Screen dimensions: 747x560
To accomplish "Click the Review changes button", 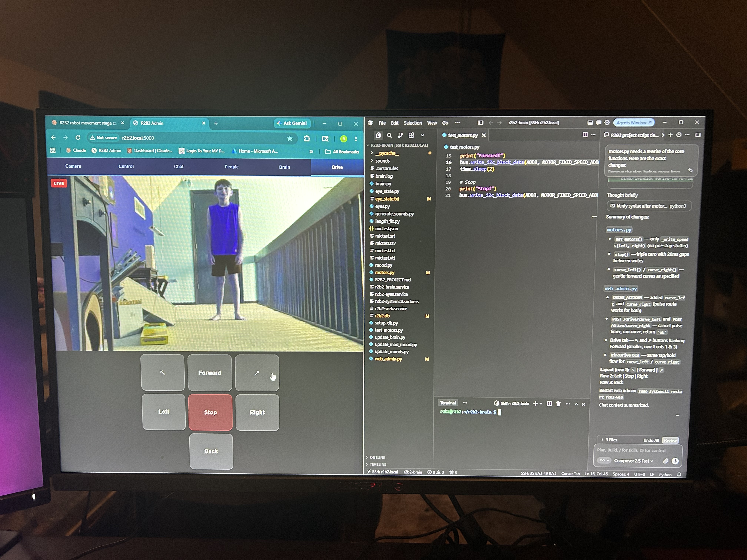I will [x=670, y=441].
